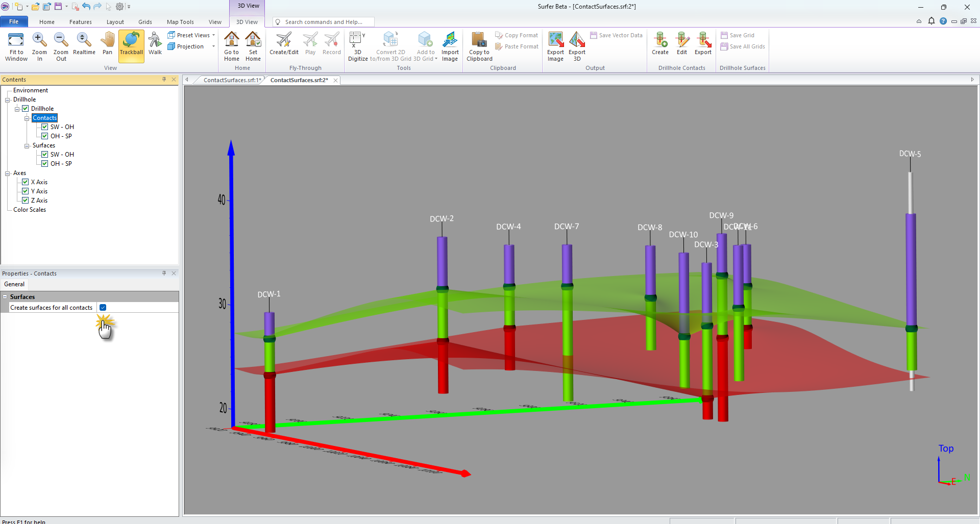Image resolution: width=980 pixels, height=524 pixels.
Task: Open the Preset Views dropdown
Action: (213, 35)
